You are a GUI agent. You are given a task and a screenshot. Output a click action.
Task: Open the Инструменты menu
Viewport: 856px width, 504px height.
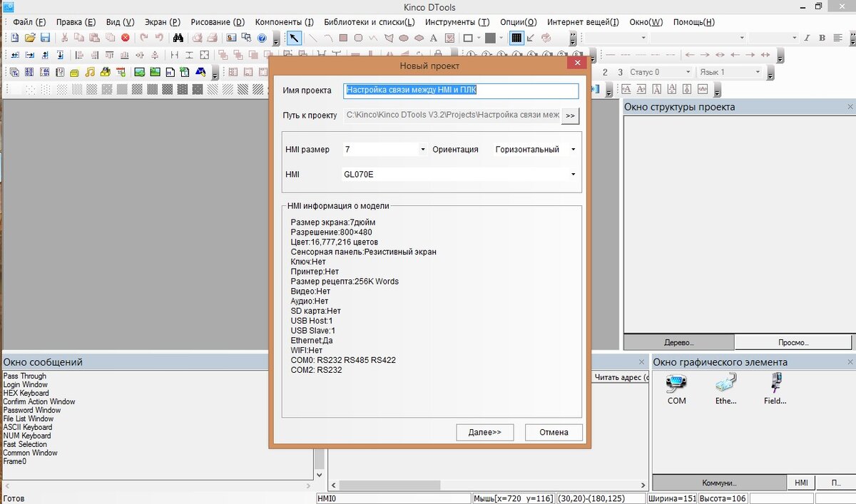[457, 22]
